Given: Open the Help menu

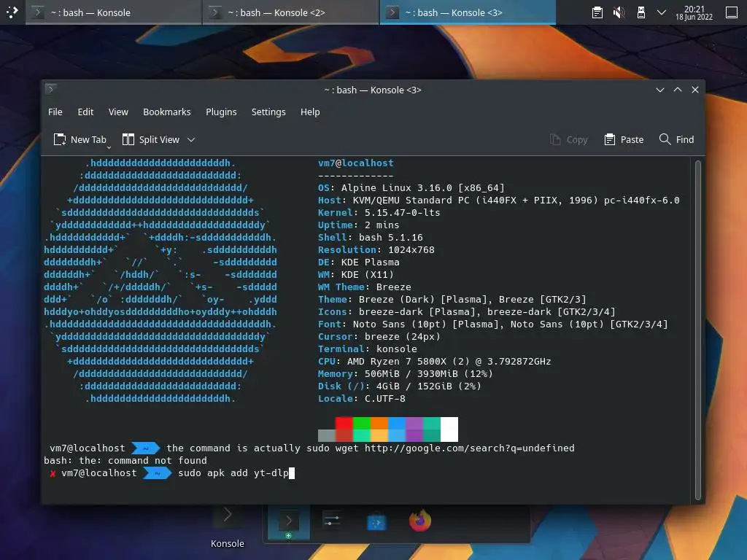Looking at the screenshot, I should tap(310, 112).
